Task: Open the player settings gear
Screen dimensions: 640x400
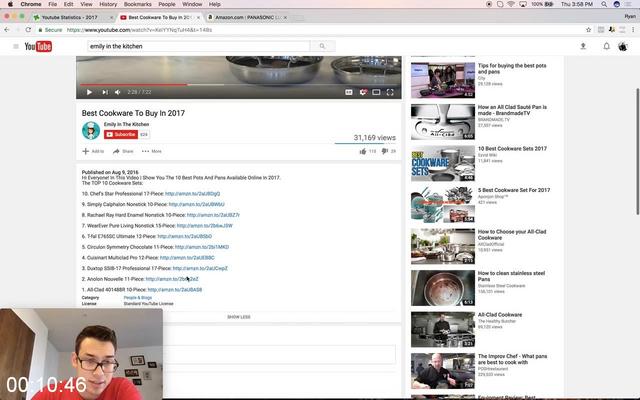Action: pos(363,92)
